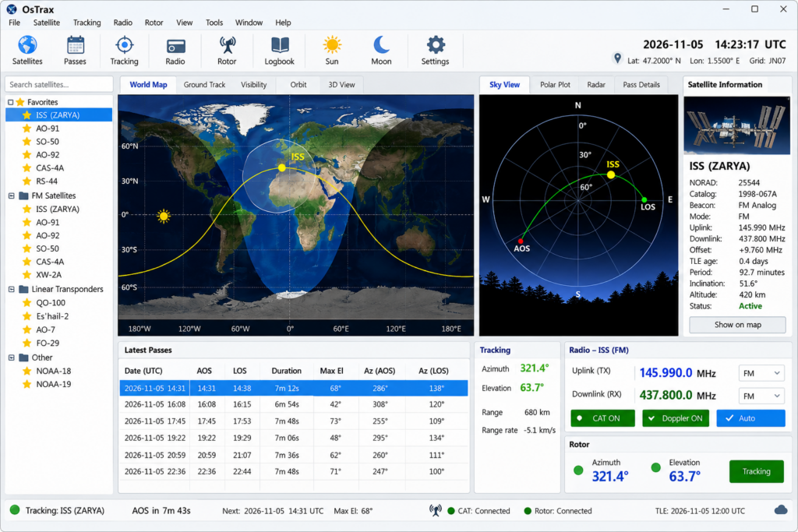Open the Logbook toolbar icon
798x532 pixels.
(280, 44)
